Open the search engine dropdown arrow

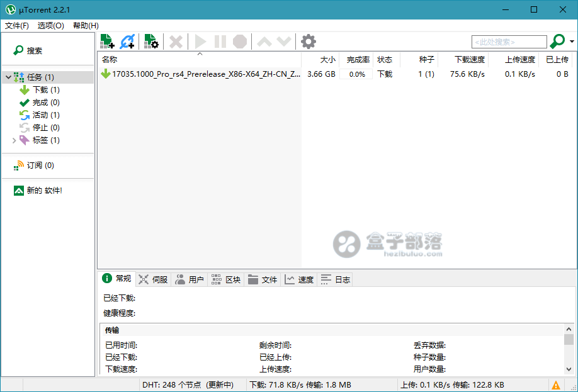pyautogui.click(x=571, y=41)
